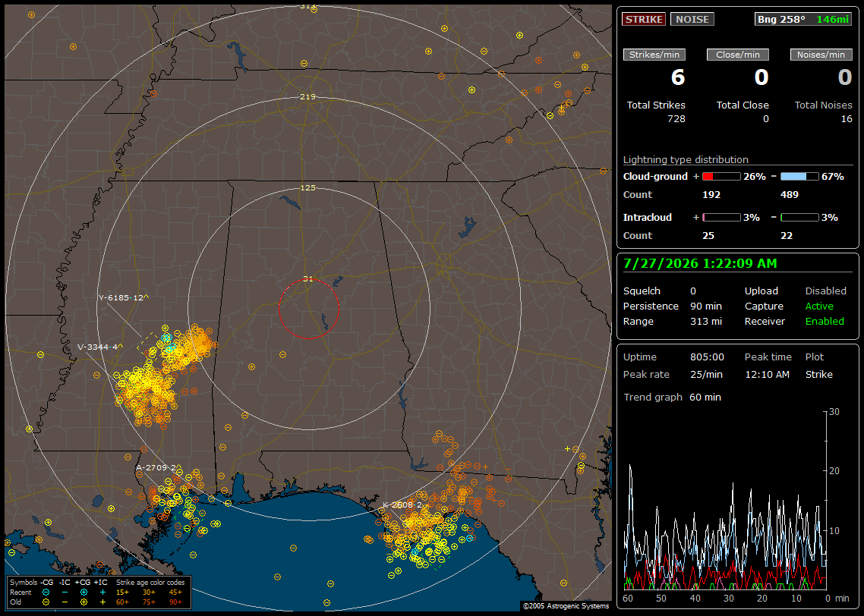Click the 219 mile range ring label
Viewport: 864px width, 616px height.
pyautogui.click(x=308, y=97)
